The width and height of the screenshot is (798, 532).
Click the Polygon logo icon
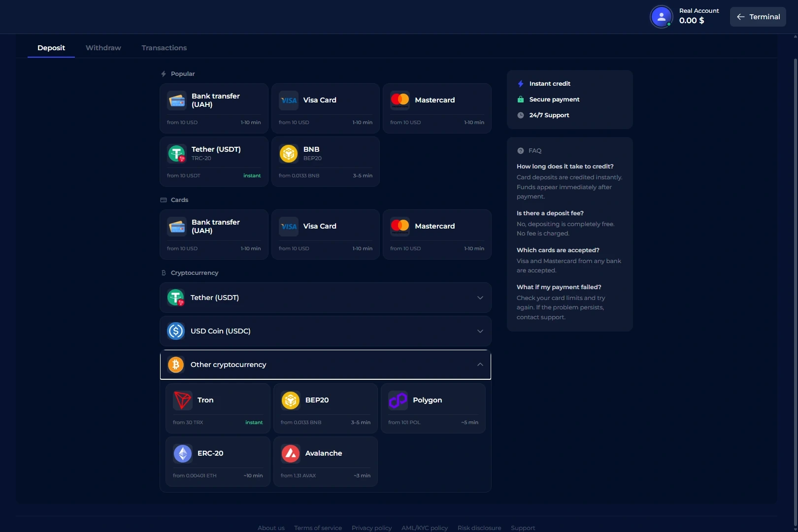tap(398, 400)
